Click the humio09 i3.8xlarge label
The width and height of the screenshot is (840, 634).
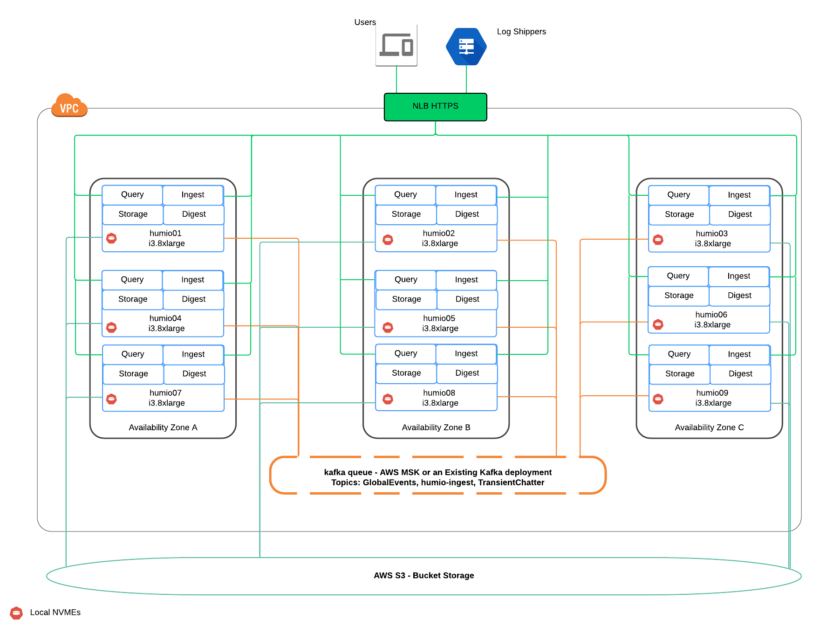coord(713,398)
